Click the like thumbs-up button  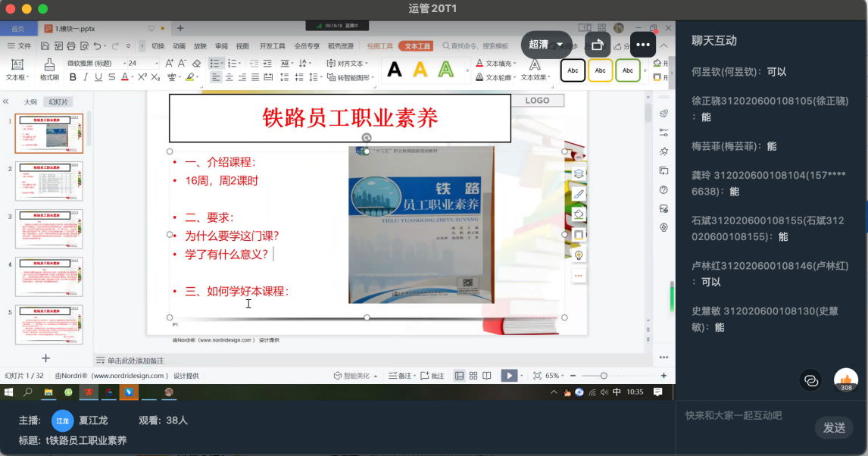tap(845, 379)
